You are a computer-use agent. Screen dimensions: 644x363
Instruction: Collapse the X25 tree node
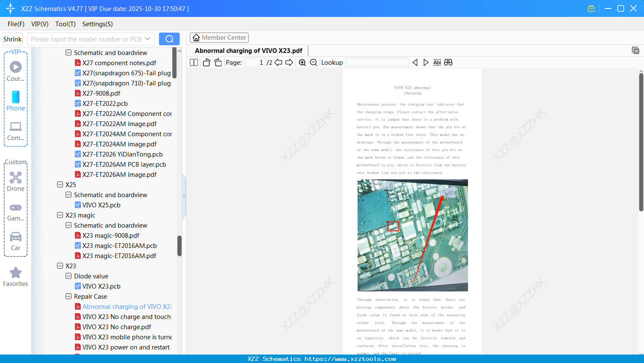tap(60, 184)
